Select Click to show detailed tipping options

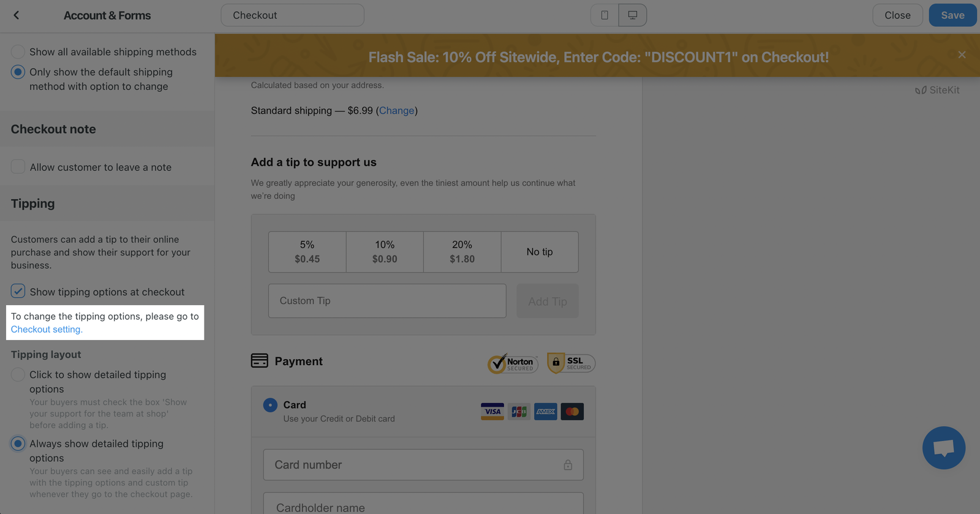click(18, 375)
